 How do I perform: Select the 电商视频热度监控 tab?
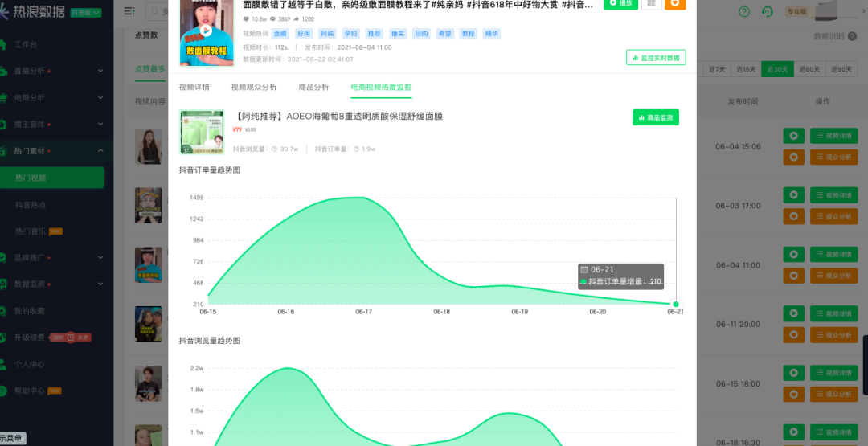[382, 87]
